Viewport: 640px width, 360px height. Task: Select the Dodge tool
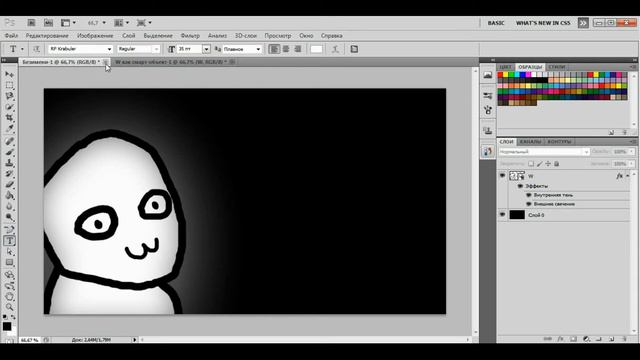click(x=9, y=217)
